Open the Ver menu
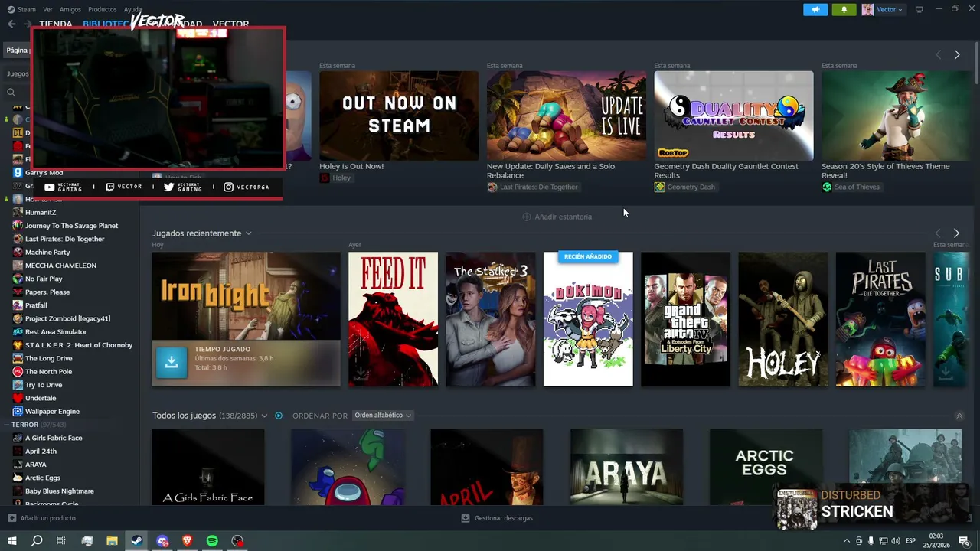The width and height of the screenshot is (980, 551). coord(47,9)
